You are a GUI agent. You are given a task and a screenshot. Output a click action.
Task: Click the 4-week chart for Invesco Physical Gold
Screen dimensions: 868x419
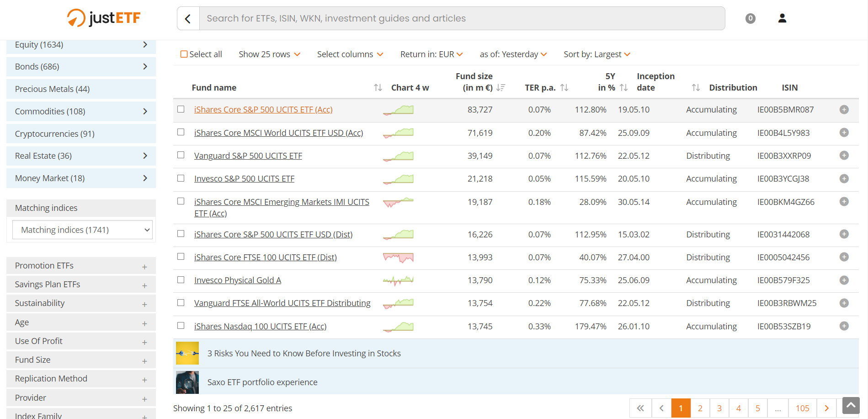pyautogui.click(x=398, y=280)
